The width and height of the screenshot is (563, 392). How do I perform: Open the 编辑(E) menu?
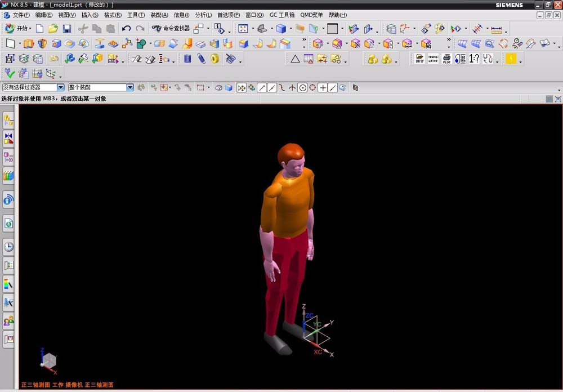point(44,15)
